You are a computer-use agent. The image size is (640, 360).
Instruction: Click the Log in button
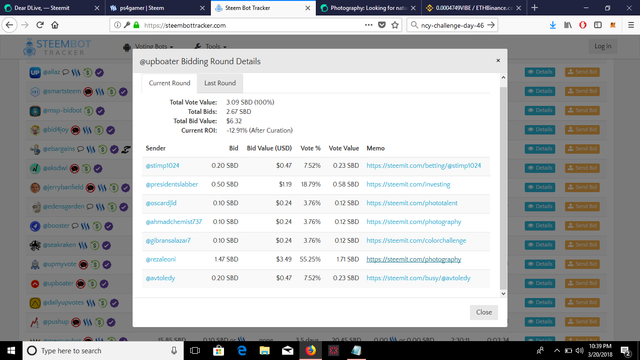pos(603,46)
